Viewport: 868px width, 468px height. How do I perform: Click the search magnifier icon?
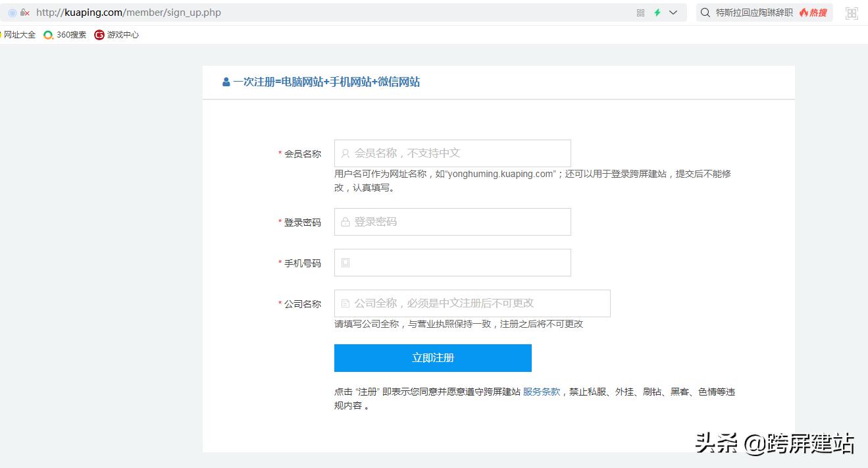tap(705, 13)
